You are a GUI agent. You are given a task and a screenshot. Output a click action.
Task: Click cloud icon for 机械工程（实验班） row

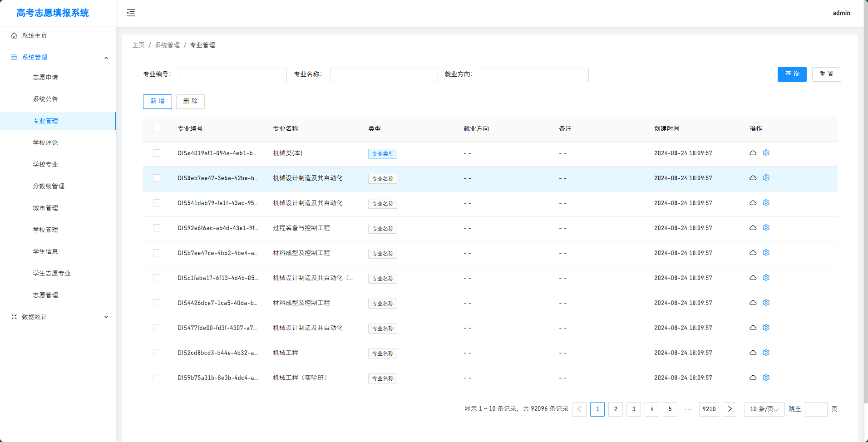tap(753, 378)
